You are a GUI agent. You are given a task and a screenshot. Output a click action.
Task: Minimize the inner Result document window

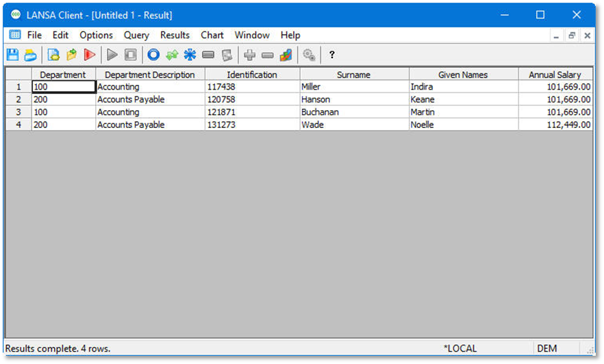coord(556,36)
